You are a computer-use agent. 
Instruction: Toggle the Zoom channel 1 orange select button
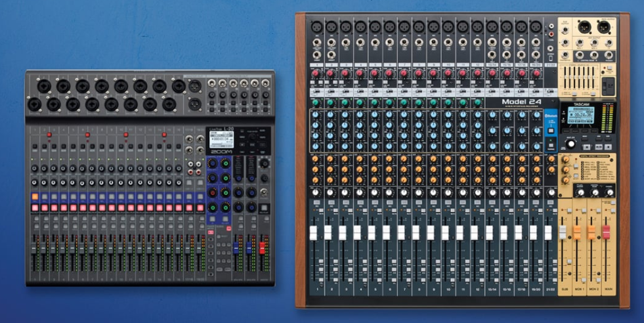coord(35,197)
